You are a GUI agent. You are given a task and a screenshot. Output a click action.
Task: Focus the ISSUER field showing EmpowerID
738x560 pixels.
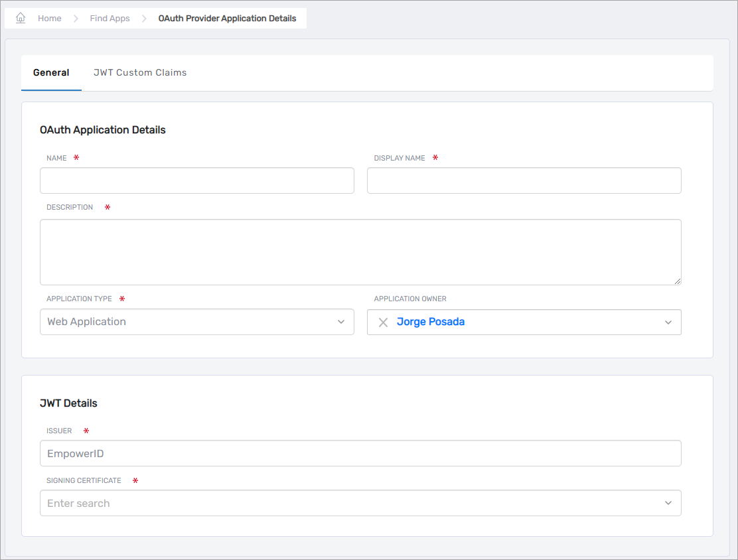point(360,453)
